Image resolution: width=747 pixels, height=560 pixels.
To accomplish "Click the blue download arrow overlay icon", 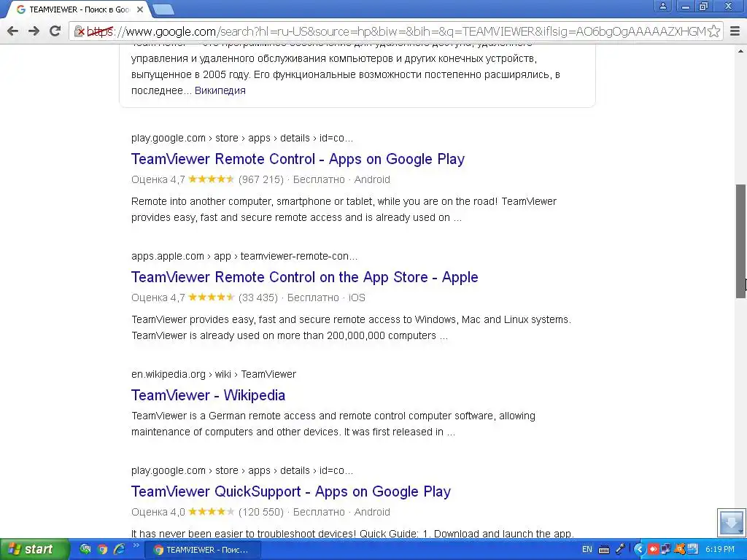I will tap(731, 522).
